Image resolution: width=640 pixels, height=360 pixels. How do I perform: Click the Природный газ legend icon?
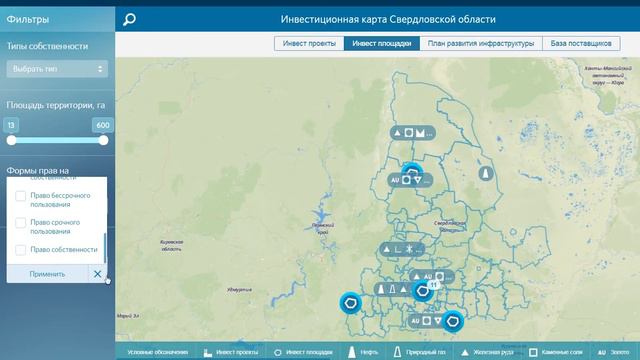(397, 352)
